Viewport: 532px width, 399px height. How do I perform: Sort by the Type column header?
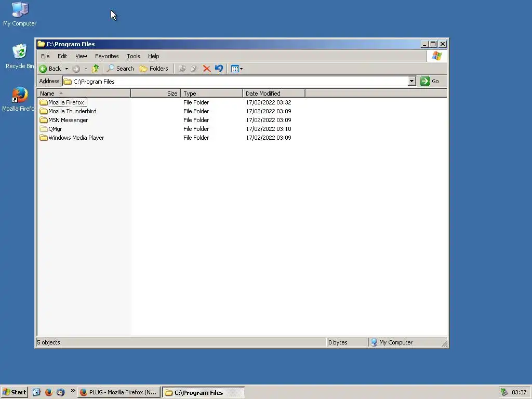[212, 94]
